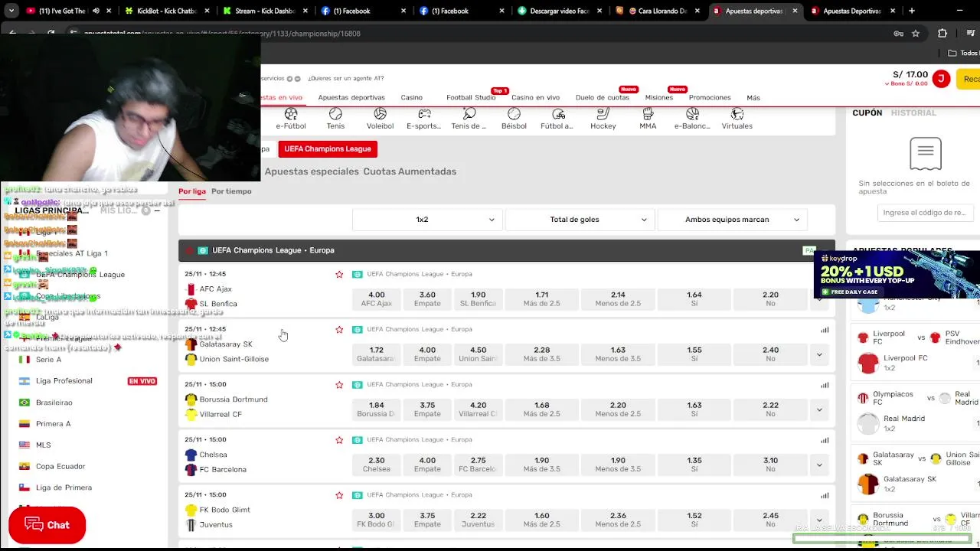This screenshot has height=551, width=980.
Task: Open Brasileirao league in sidebar
Action: [54, 403]
